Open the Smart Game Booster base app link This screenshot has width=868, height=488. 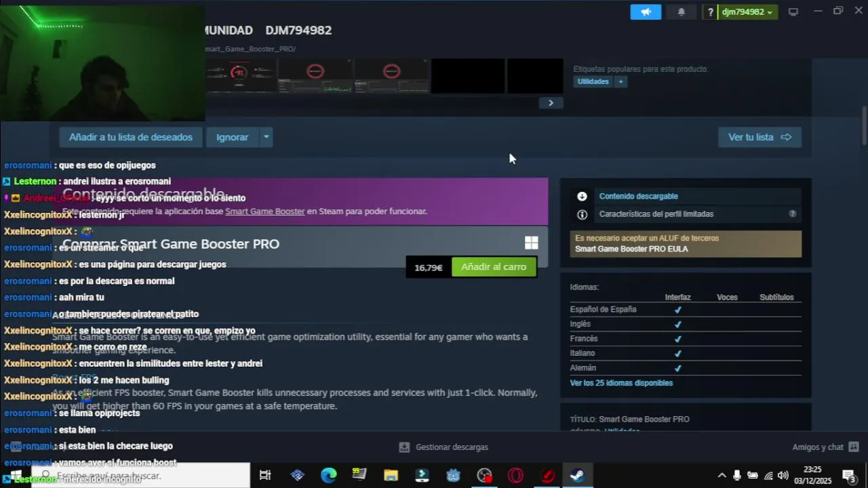coord(265,211)
